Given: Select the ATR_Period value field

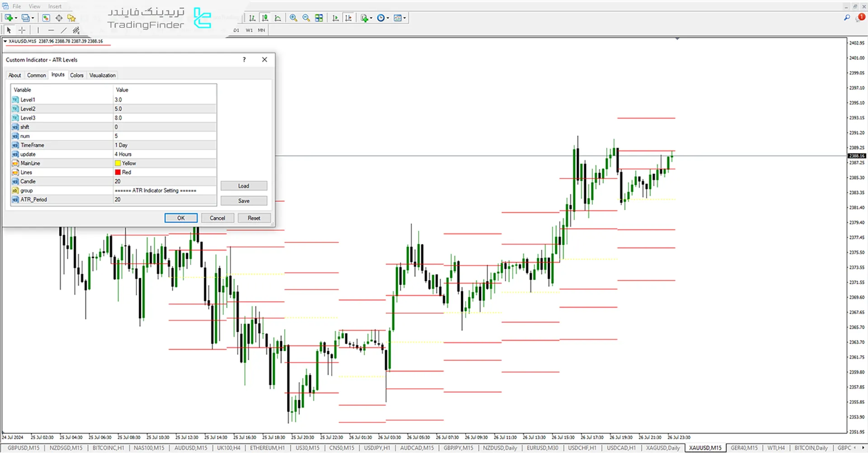Looking at the screenshot, I should pos(165,200).
